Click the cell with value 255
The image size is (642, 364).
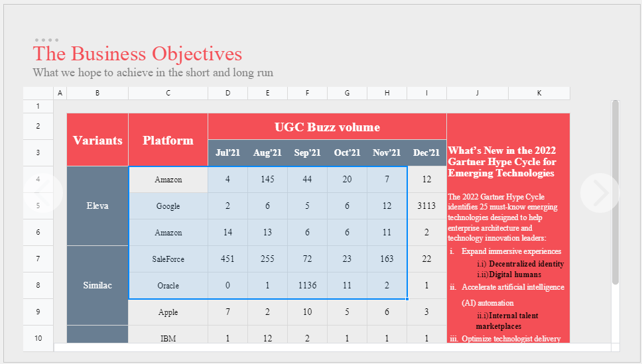pos(267,259)
